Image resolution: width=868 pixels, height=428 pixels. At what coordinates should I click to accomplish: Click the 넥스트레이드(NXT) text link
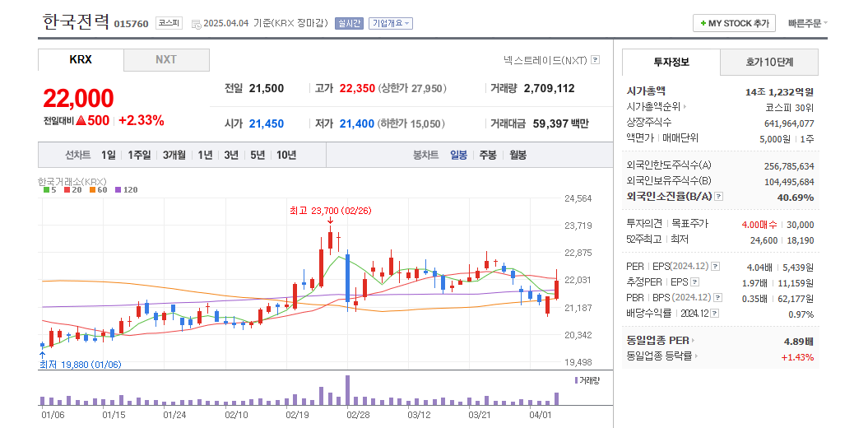[545, 60]
